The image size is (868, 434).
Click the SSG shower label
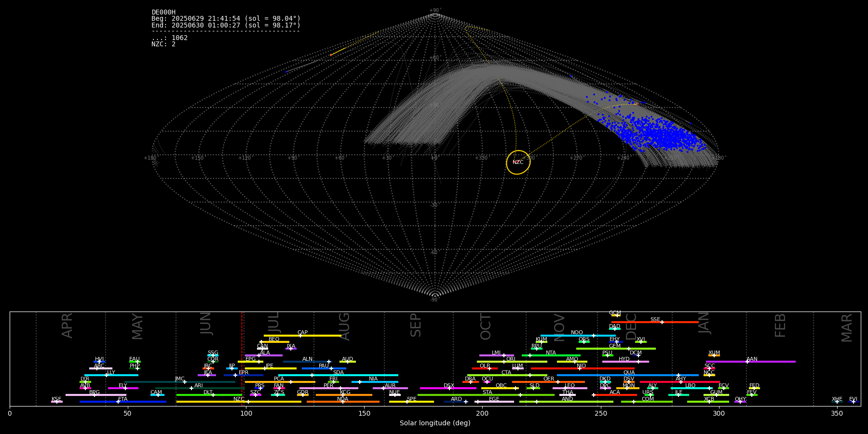(213, 353)
